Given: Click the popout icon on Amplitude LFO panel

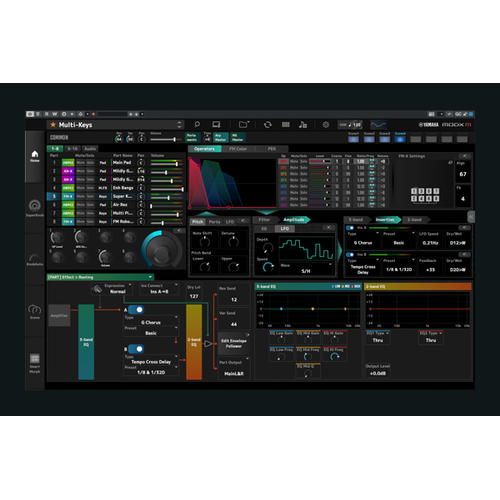Looking at the screenshot, I should (328, 228).
